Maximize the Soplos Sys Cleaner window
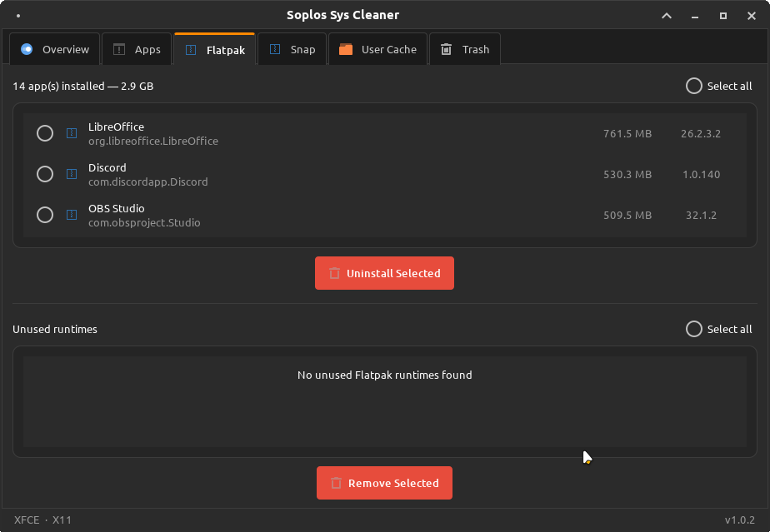This screenshot has height=532, width=770. coord(722,16)
